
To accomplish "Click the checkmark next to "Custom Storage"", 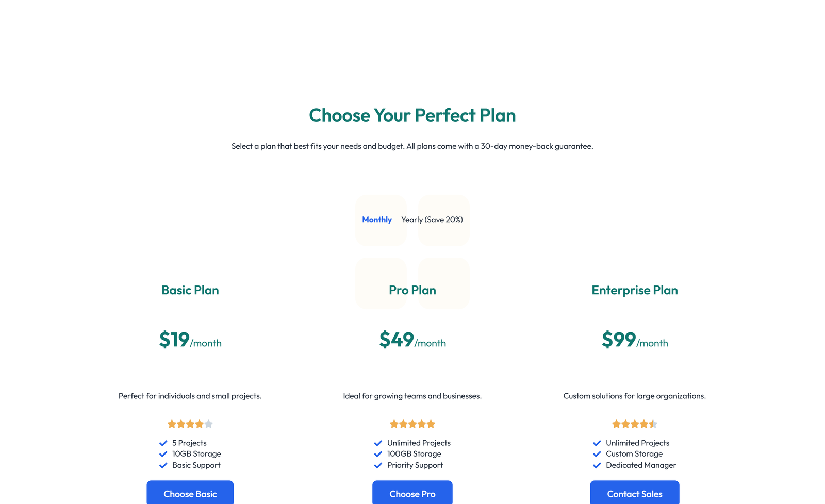I will 597,454.
